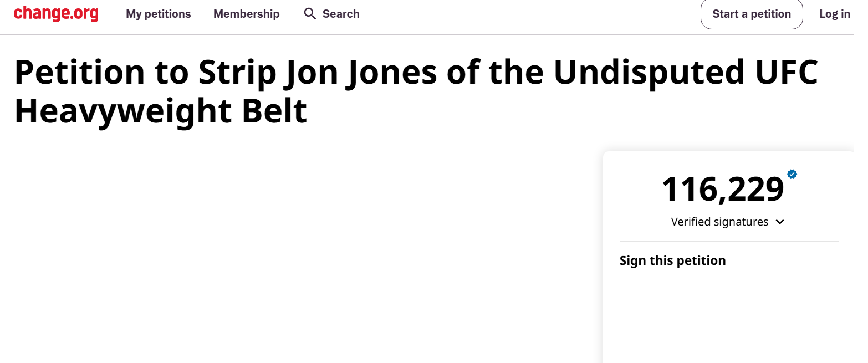Click the name Jon Jones in the headline

[360, 72]
